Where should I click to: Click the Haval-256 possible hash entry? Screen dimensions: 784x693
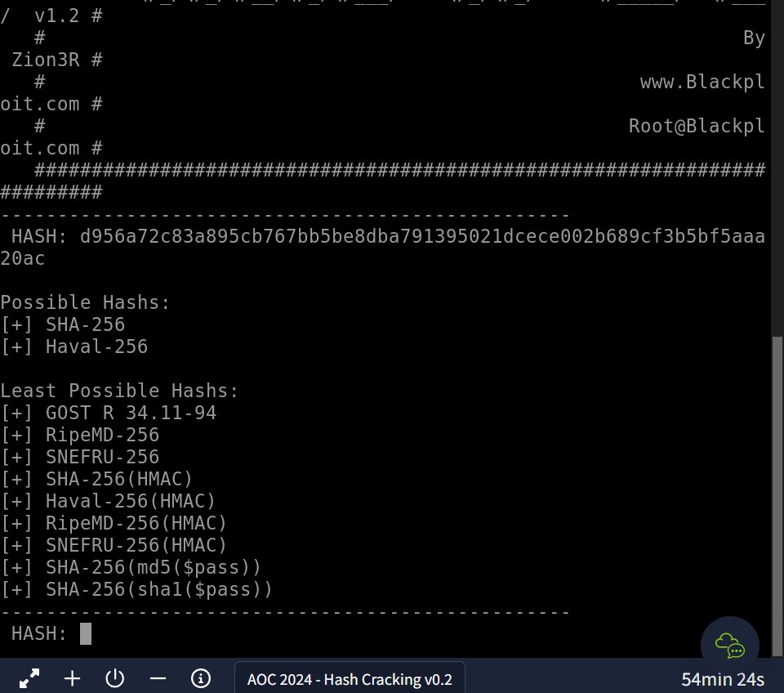point(96,346)
